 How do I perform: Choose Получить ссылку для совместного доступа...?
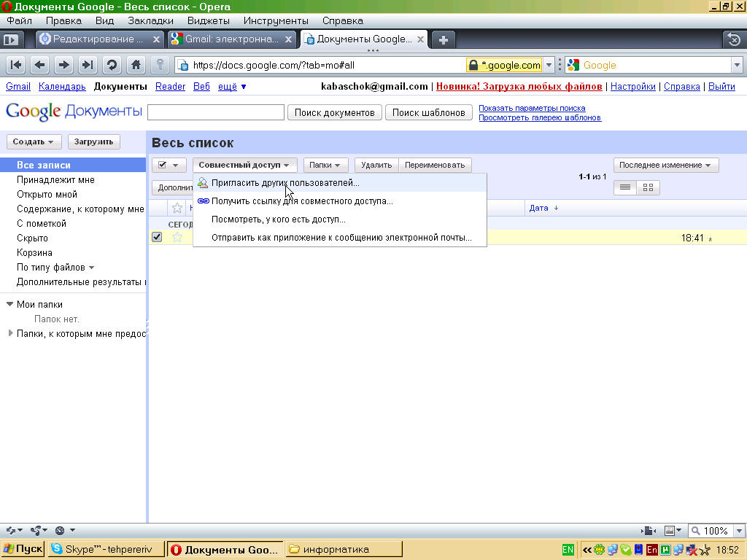pos(340,201)
